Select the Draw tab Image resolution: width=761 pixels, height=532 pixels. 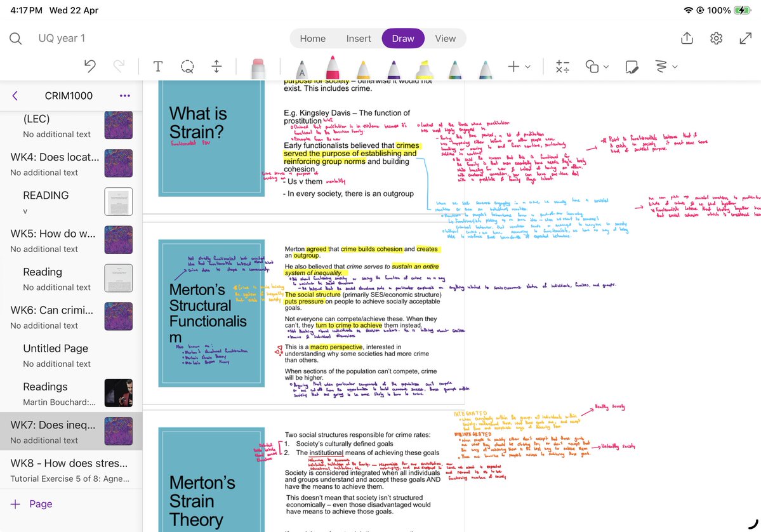click(403, 38)
